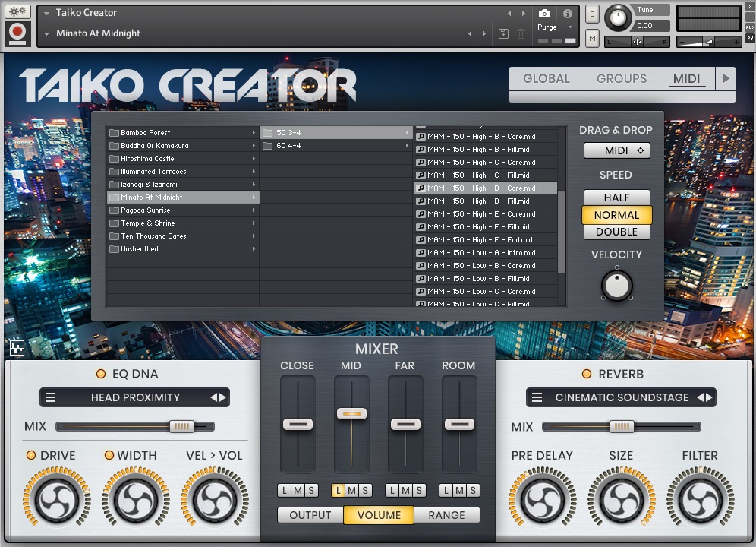Go to next instrument on Taiko Creator row
The width and height of the screenshot is (756, 547).
524,13
